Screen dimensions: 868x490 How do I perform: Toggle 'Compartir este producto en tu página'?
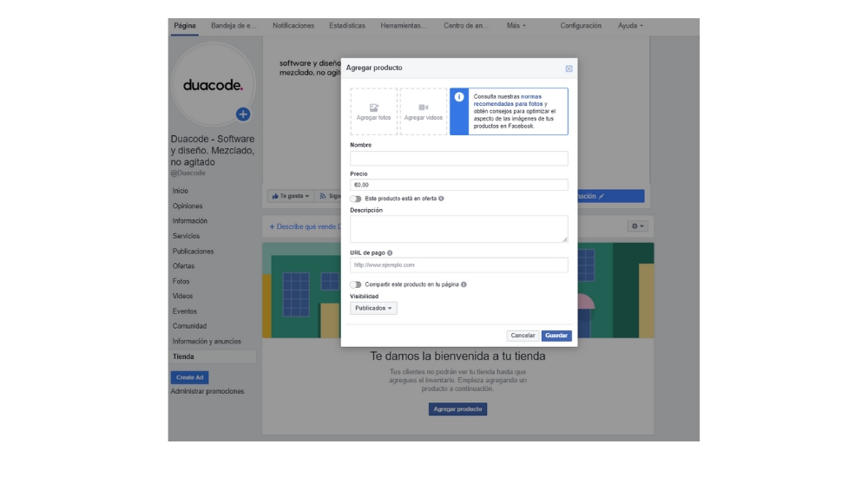click(356, 284)
